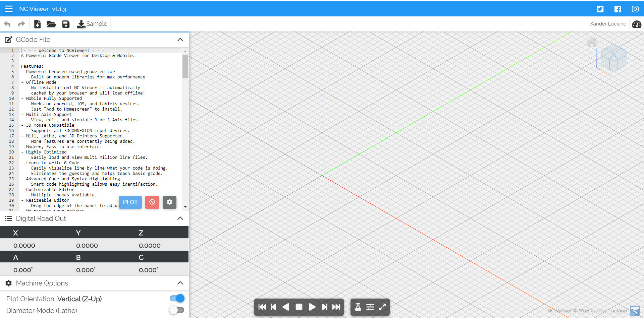The width and height of the screenshot is (644, 318).
Task: Create a new file
Action: click(x=37, y=24)
